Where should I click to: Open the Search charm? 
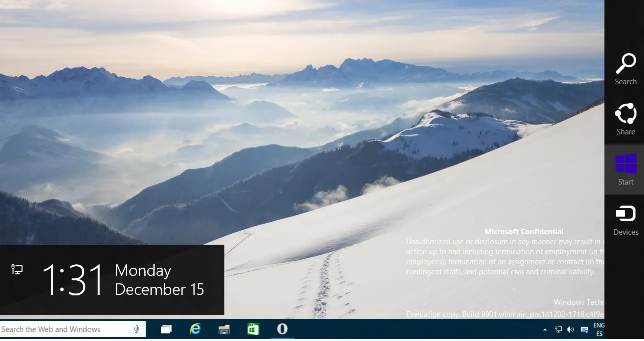point(625,69)
